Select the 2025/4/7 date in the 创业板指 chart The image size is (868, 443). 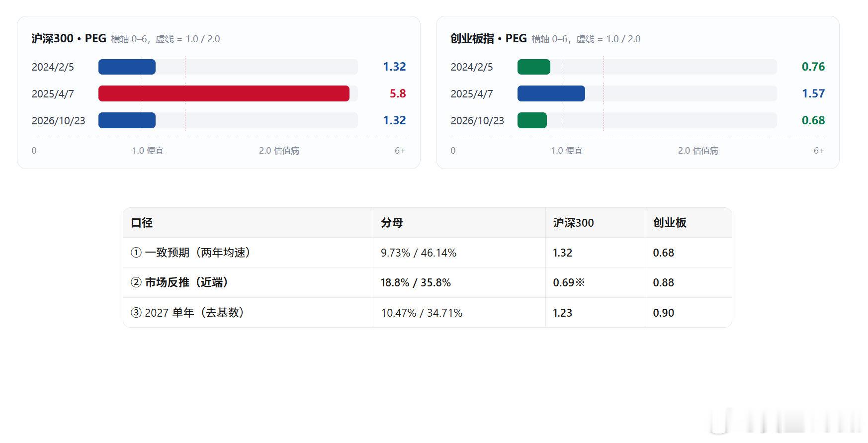[472, 94]
